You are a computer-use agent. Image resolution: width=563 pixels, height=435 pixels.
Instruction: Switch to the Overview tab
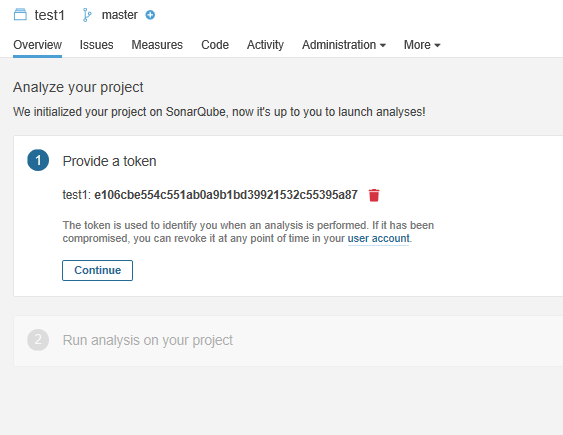pyautogui.click(x=37, y=45)
